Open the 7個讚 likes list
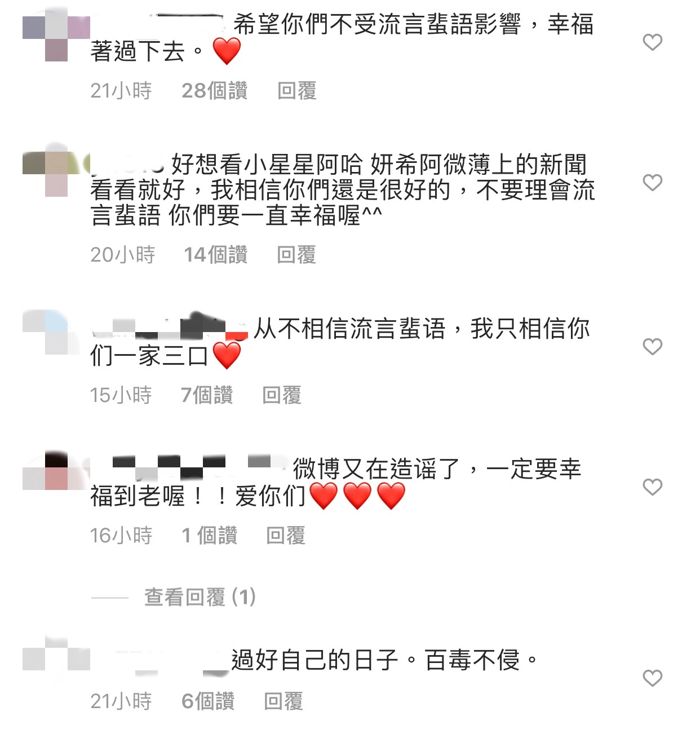 click(x=207, y=395)
